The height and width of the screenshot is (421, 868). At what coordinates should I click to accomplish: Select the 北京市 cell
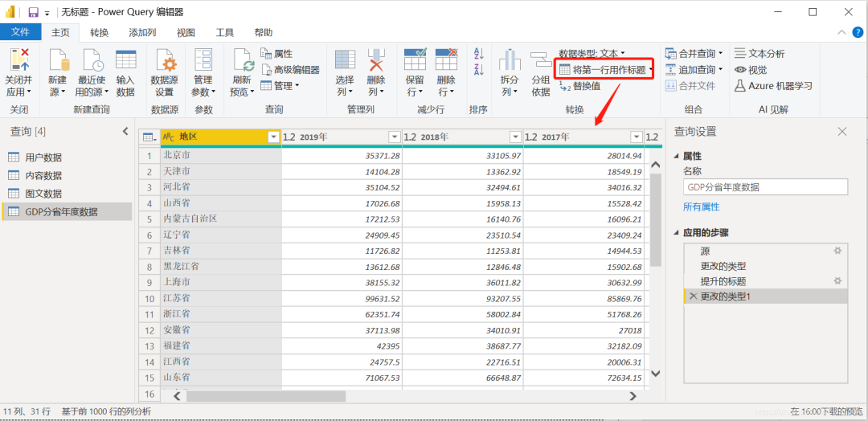click(222, 155)
